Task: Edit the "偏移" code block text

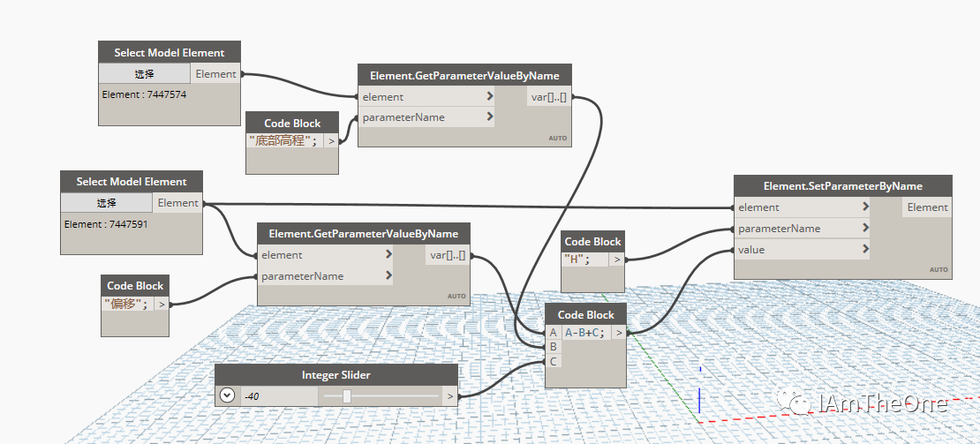Action: click(127, 305)
